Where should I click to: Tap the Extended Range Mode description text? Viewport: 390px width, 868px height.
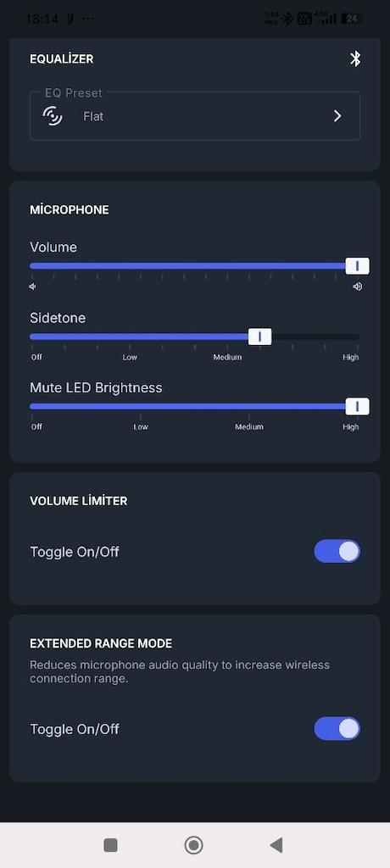pos(180,671)
